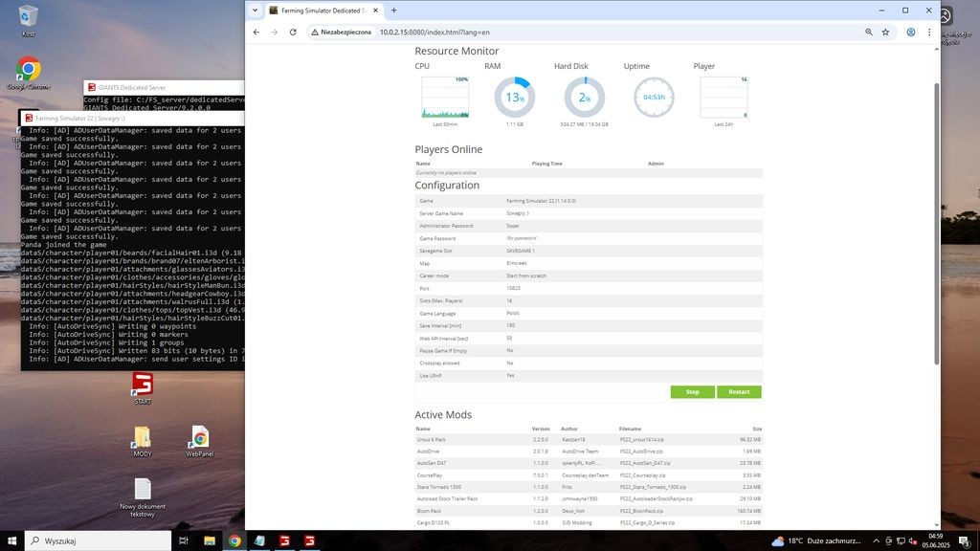Select second Giants server taskbar icon
The width and height of the screenshot is (980, 551).
coord(309,540)
